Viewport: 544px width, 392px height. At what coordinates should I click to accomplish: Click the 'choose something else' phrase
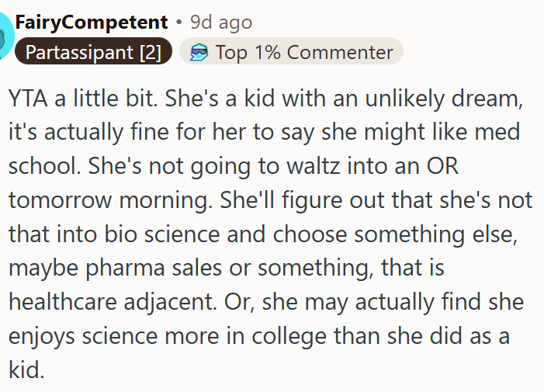(395, 234)
